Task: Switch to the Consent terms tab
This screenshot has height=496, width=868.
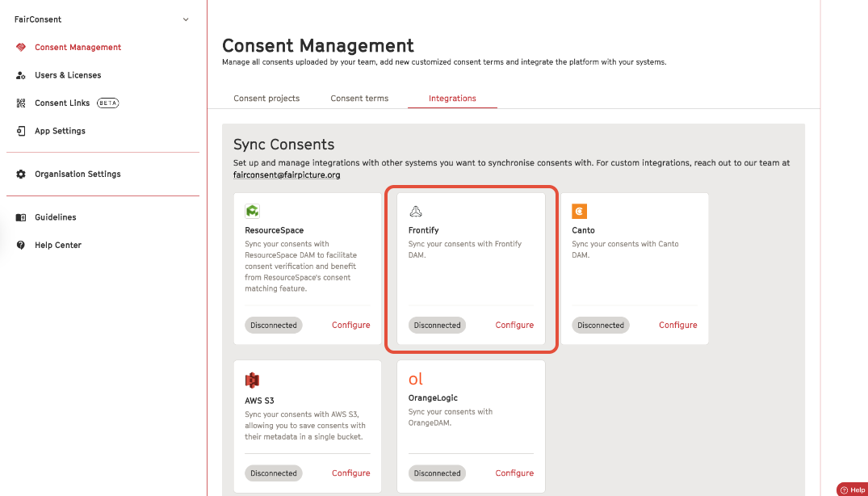Action: click(359, 98)
